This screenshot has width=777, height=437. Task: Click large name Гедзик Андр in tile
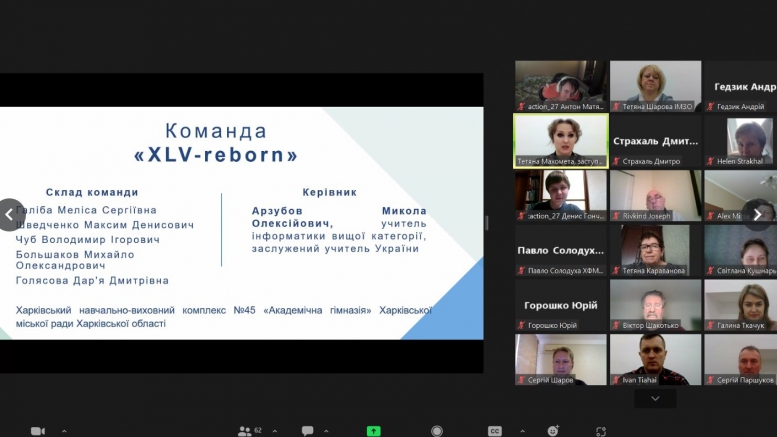745,87
